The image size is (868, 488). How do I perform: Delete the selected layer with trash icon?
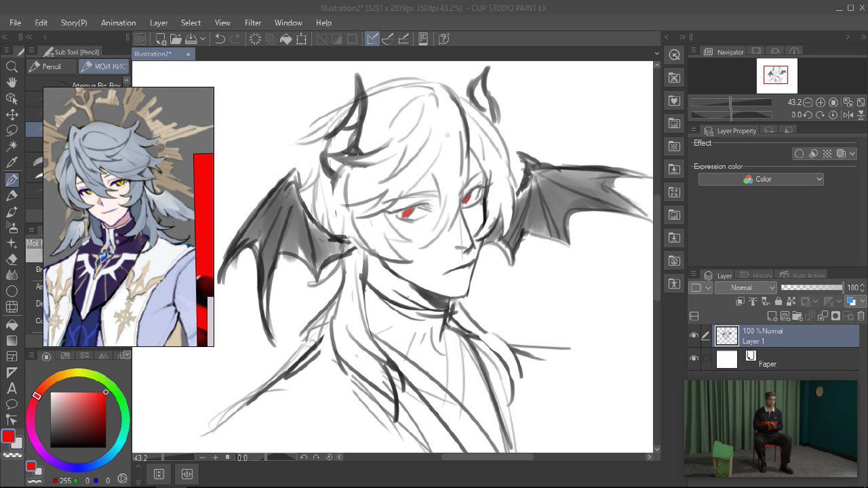861,316
